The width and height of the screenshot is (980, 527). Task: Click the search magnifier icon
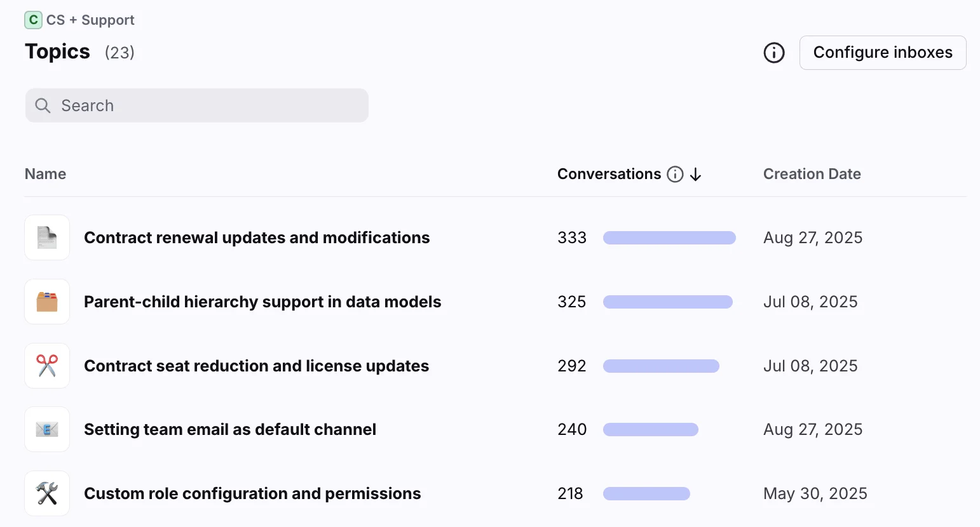pyautogui.click(x=43, y=105)
